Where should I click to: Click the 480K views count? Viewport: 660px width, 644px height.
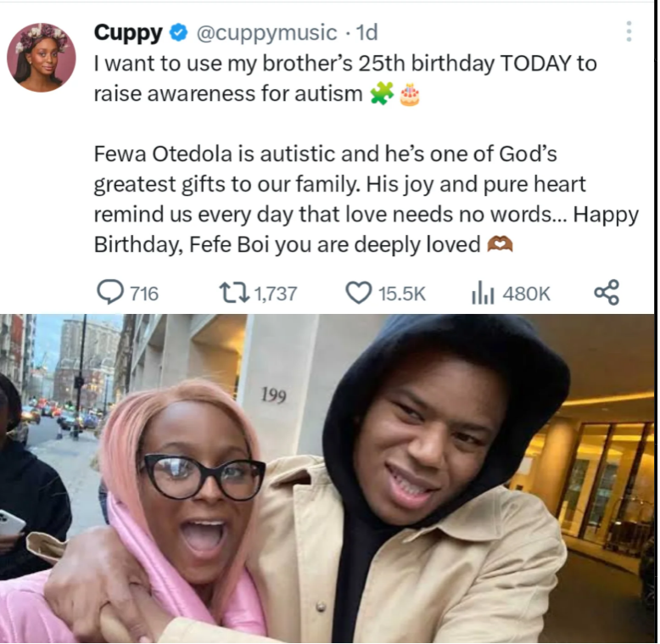tap(526, 294)
